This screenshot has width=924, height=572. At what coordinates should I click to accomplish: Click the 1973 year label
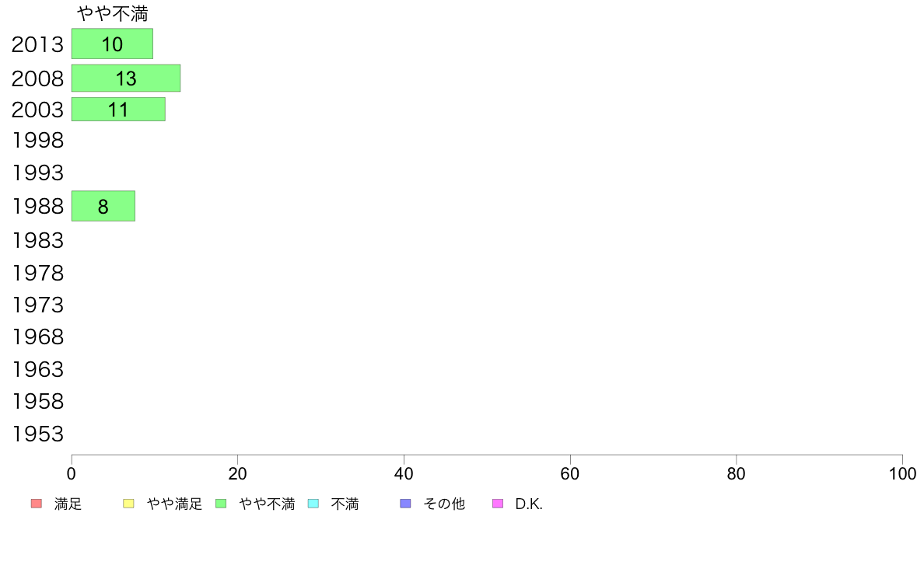click(x=37, y=305)
